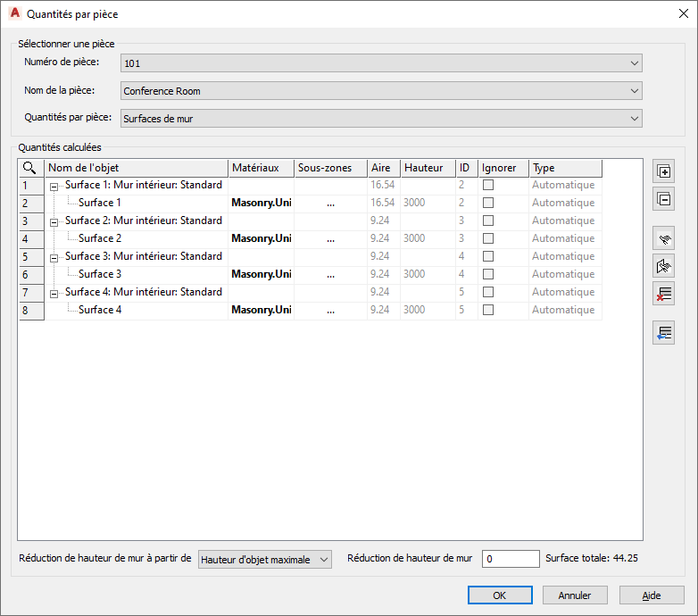Tick Ignorer checkbox for Surface 2: Mur intérieur

488,221
